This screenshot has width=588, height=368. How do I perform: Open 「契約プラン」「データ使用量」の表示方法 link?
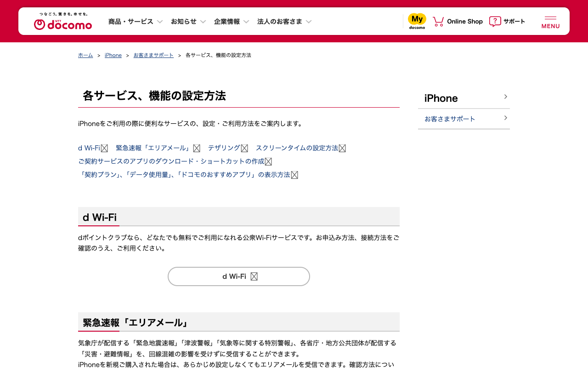(x=184, y=175)
